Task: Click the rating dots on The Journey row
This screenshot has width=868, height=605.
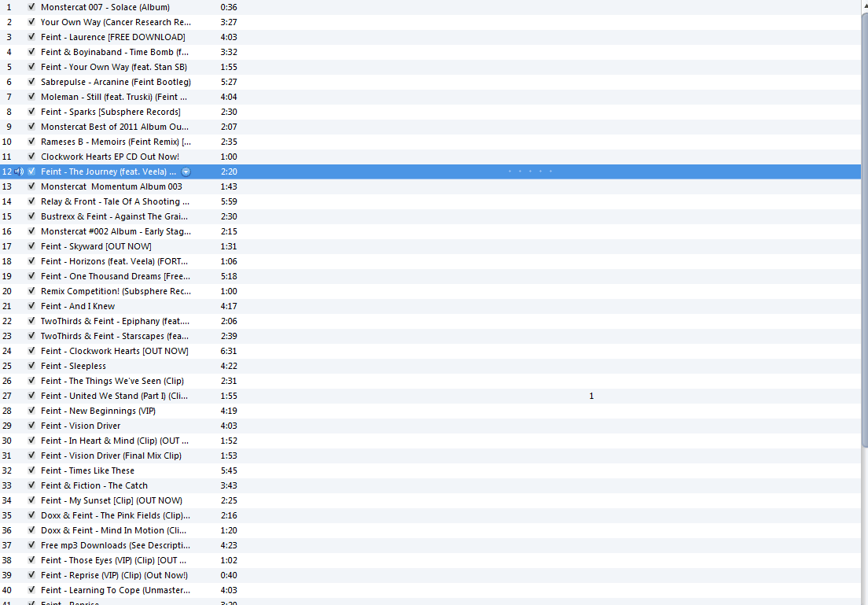Action: coord(530,172)
